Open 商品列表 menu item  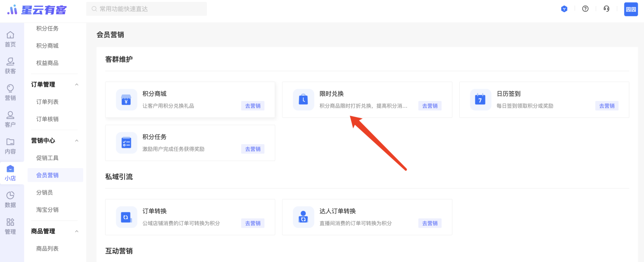[x=47, y=248]
